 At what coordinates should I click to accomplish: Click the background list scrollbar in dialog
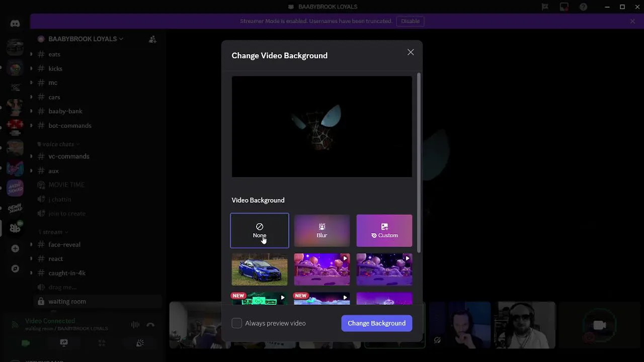pos(419,163)
